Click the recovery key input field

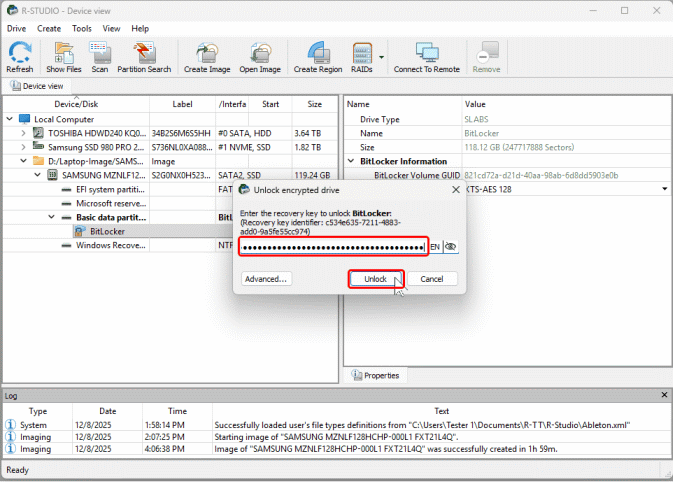tap(333, 247)
